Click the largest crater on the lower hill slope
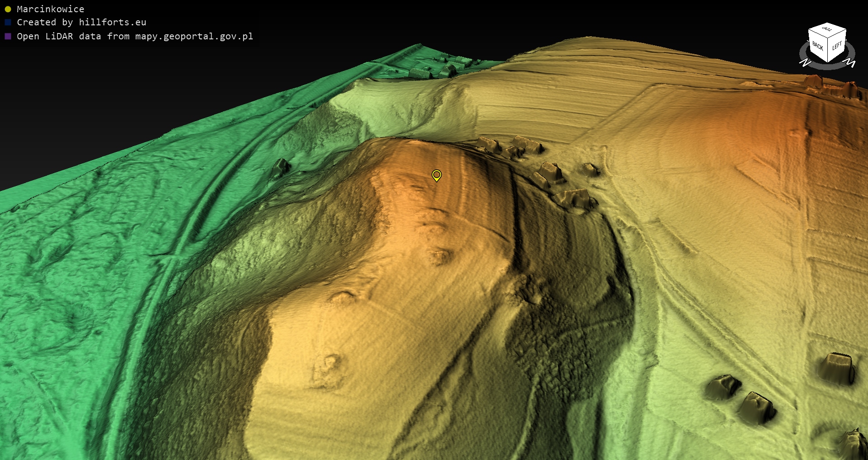Viewport: 868px width, 460px height. [x=326, y=371]
